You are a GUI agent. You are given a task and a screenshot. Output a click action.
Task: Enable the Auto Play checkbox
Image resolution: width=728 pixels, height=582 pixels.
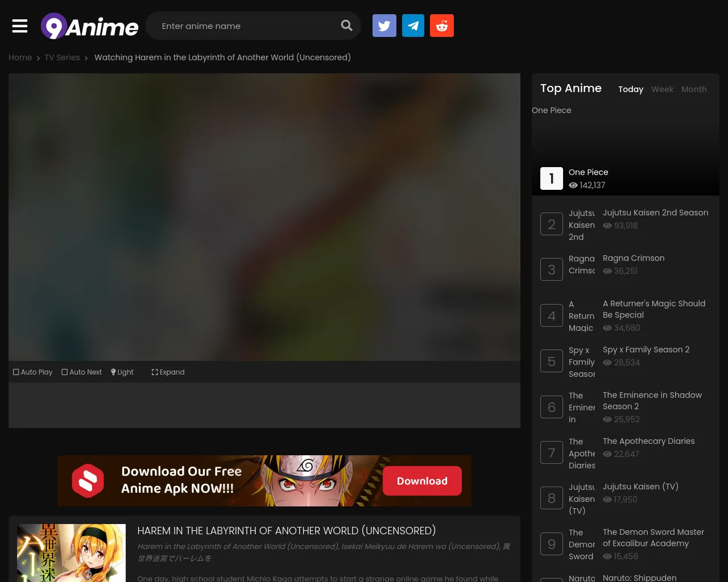pos(32,372)
